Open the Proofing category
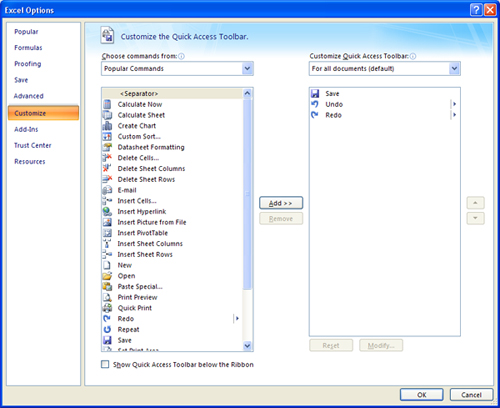This screenshot has width=500, height=408. pos(28,64)
